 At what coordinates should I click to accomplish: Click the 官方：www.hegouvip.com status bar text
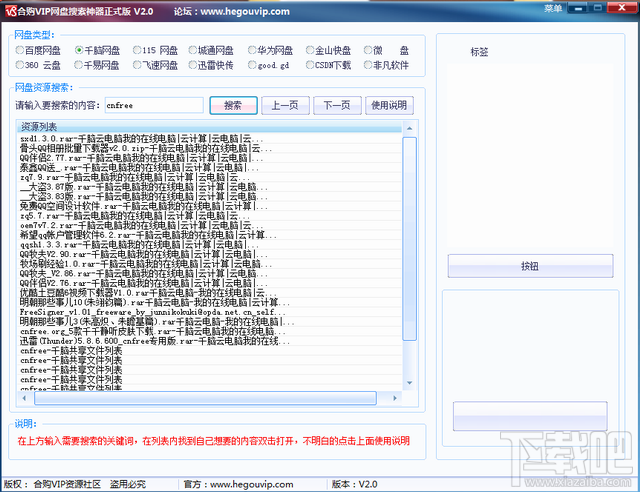click(238, 484)
